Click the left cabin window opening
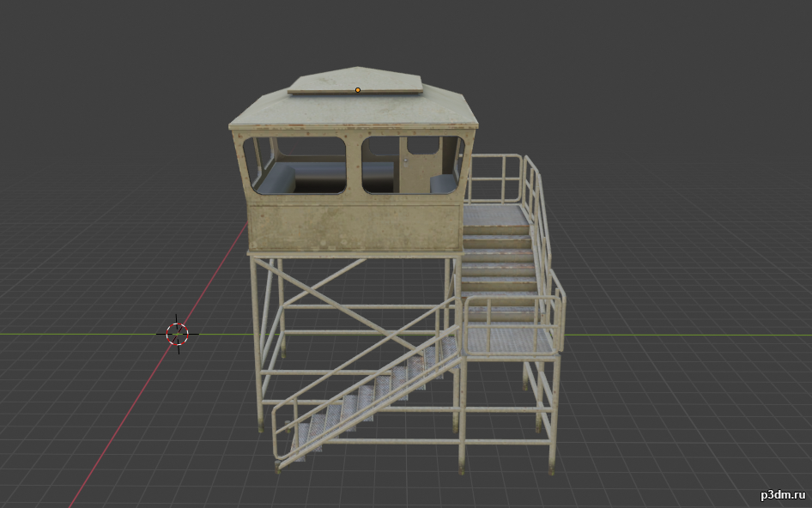The image size is (812, 508). pos(295,166)
